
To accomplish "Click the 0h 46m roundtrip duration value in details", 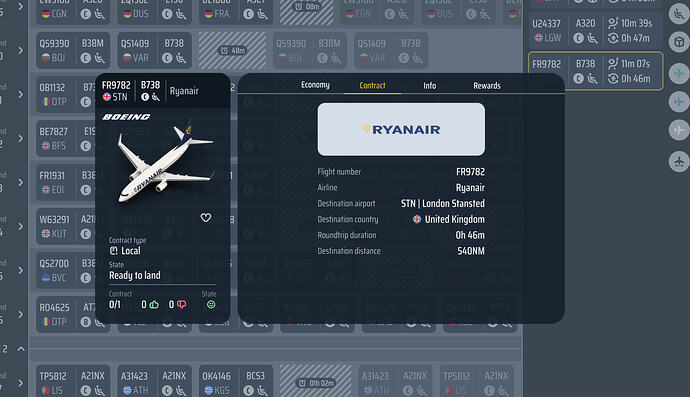I will (x=470, y=235).
